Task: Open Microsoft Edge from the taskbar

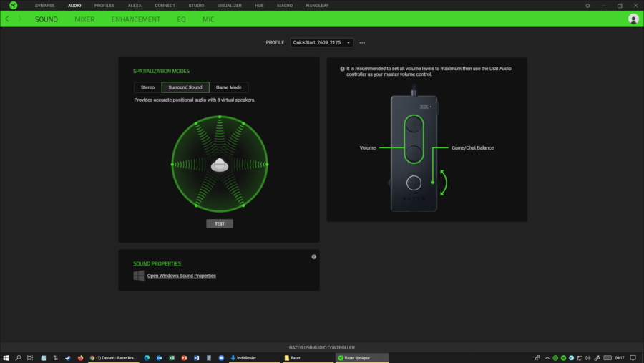Action: point(147,358)
